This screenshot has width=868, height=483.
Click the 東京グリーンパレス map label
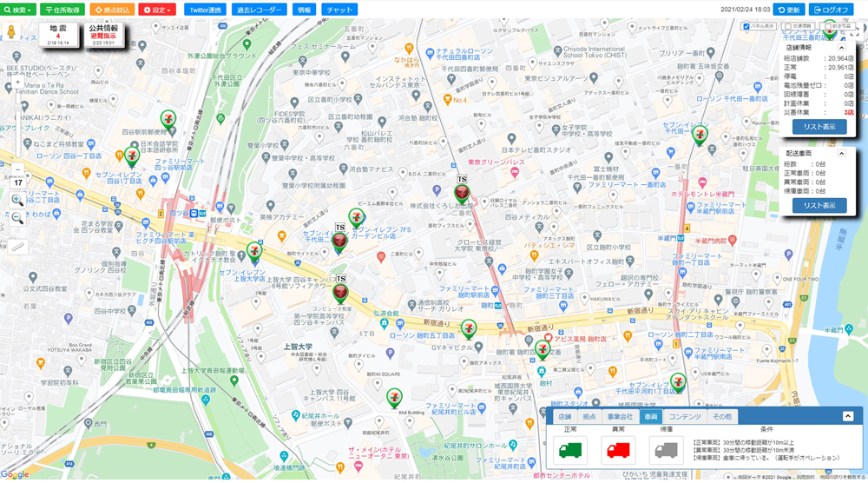496,162
